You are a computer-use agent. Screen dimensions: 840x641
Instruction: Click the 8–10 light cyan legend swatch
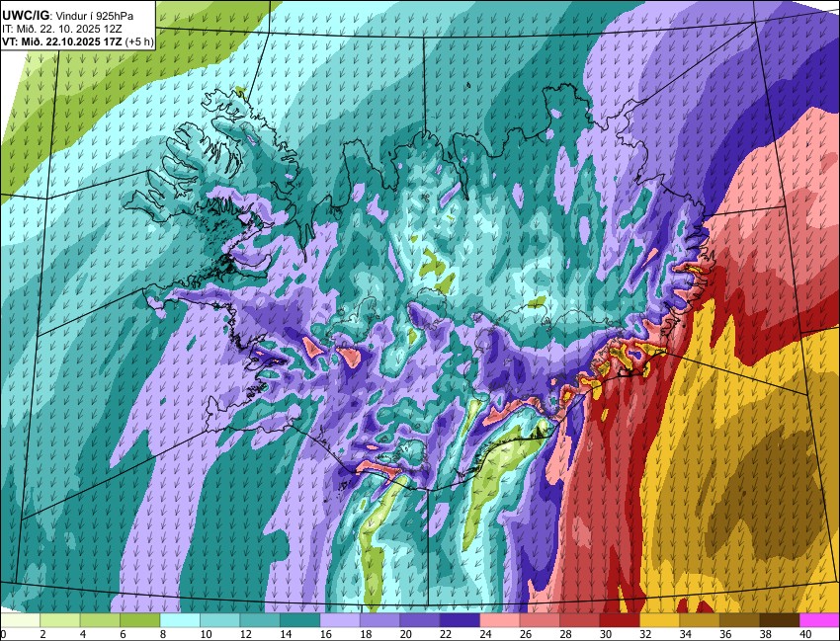(180, 620)
